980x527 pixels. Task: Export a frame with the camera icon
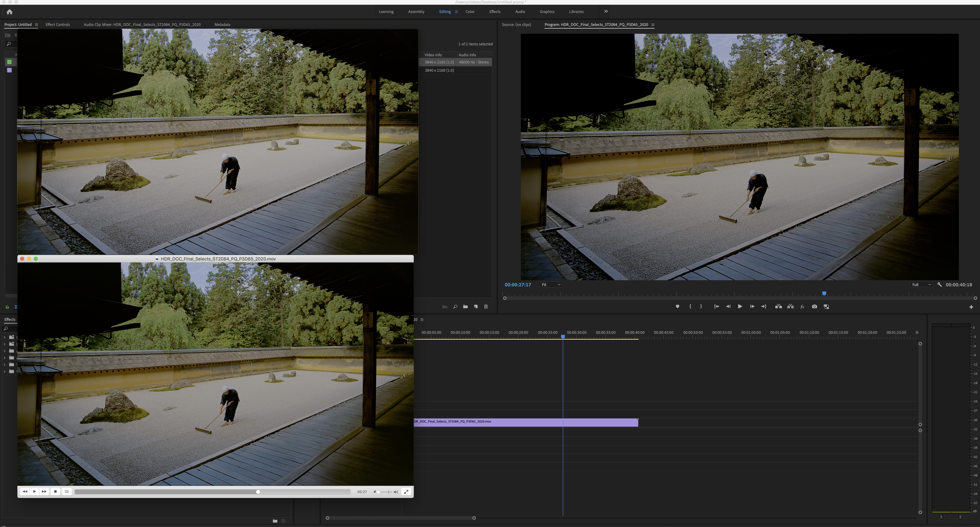point(815,307)
